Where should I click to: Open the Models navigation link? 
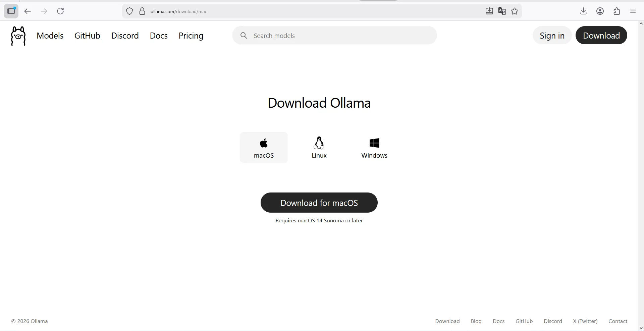point(50,36)
